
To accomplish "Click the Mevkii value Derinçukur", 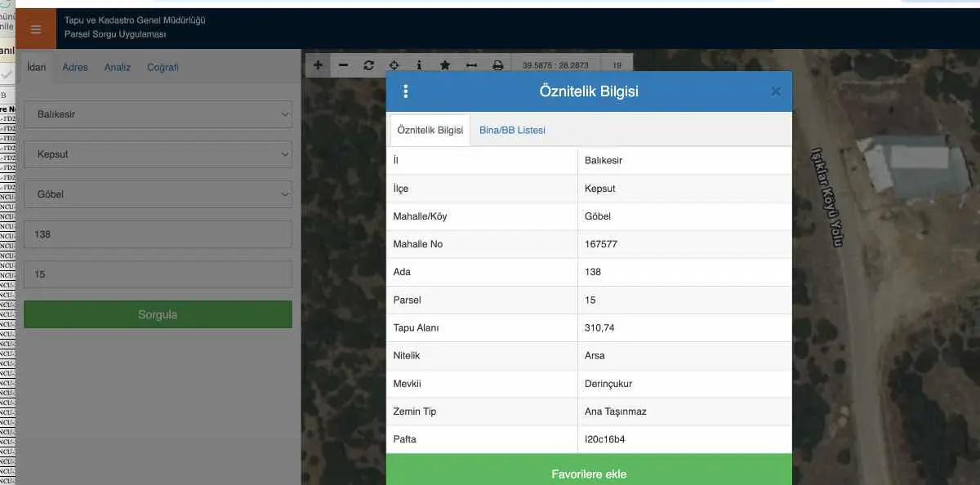I will (608, 384).
